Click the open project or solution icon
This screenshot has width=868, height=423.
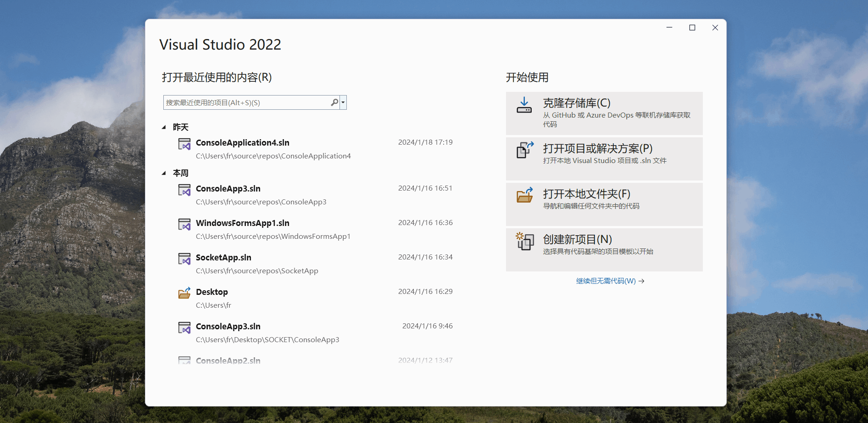point(525,150)
